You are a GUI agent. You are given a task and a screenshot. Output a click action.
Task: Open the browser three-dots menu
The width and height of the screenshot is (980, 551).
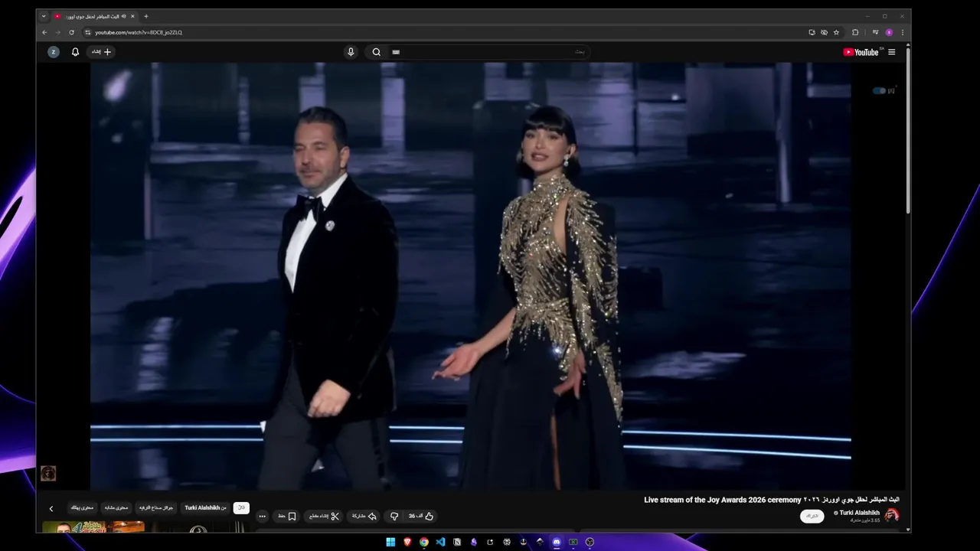[x=903, y=32]
